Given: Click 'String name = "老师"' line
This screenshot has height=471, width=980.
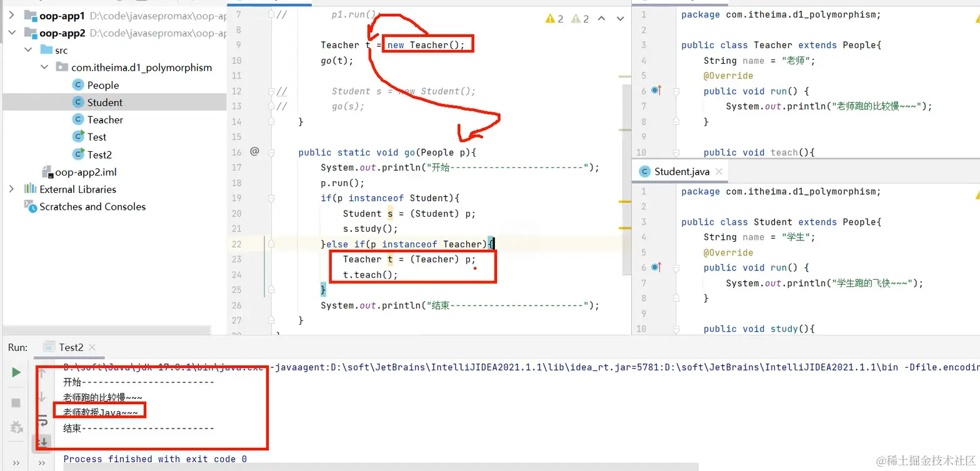Looking at the screenshot, I should click(759, 61).
